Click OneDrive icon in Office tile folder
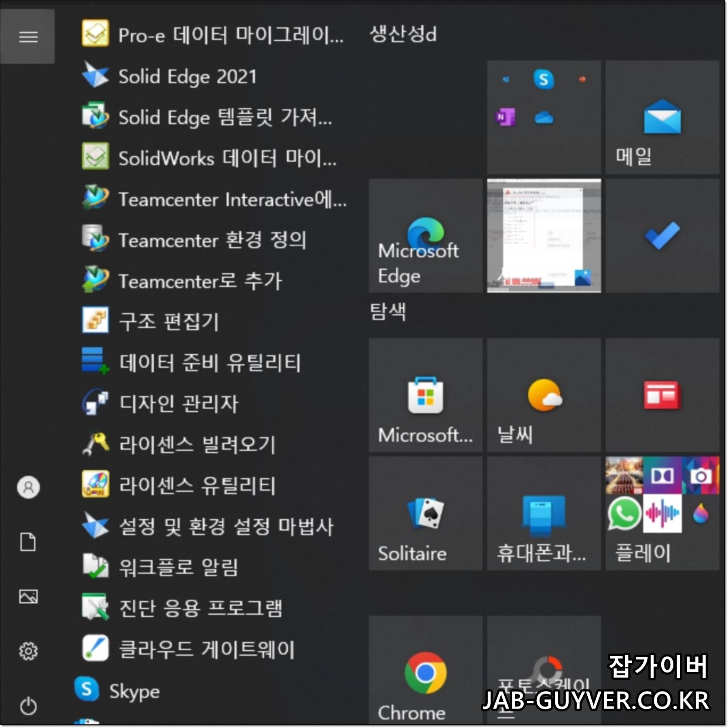The width and height of the screenshot is (728, 728). [544, 118]
